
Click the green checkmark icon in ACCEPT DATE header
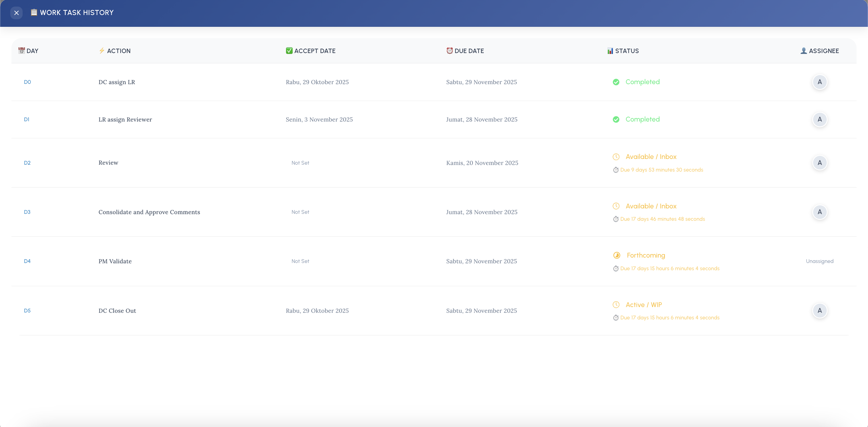[x=289, y=50]
